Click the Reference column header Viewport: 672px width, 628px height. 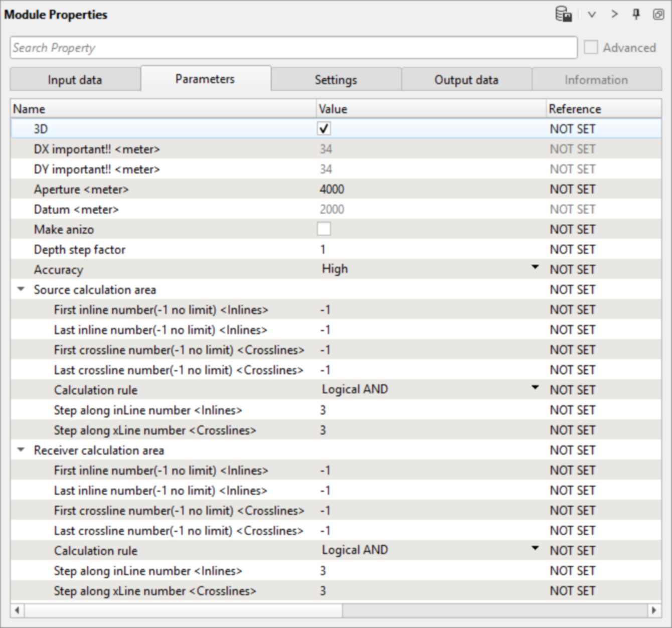point(575,109)
